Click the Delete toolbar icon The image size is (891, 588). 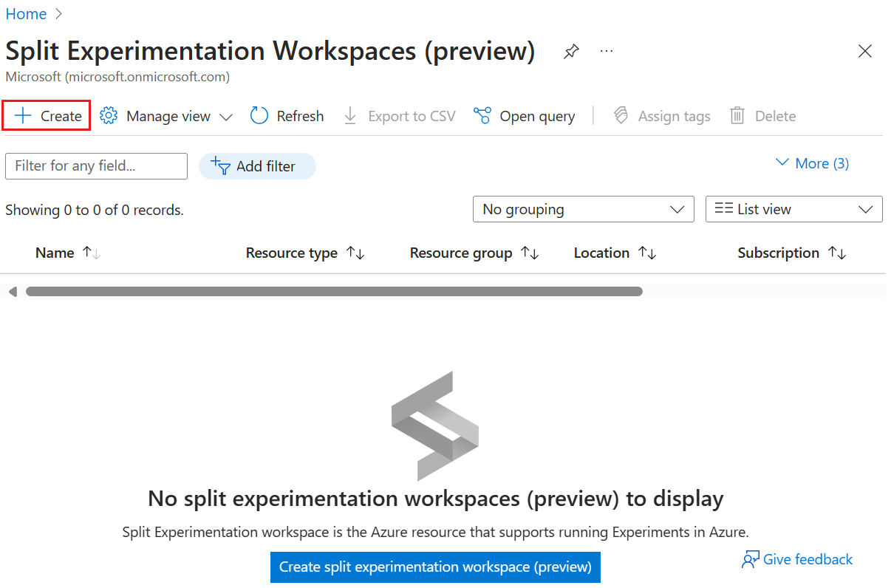tap(736, 115)
